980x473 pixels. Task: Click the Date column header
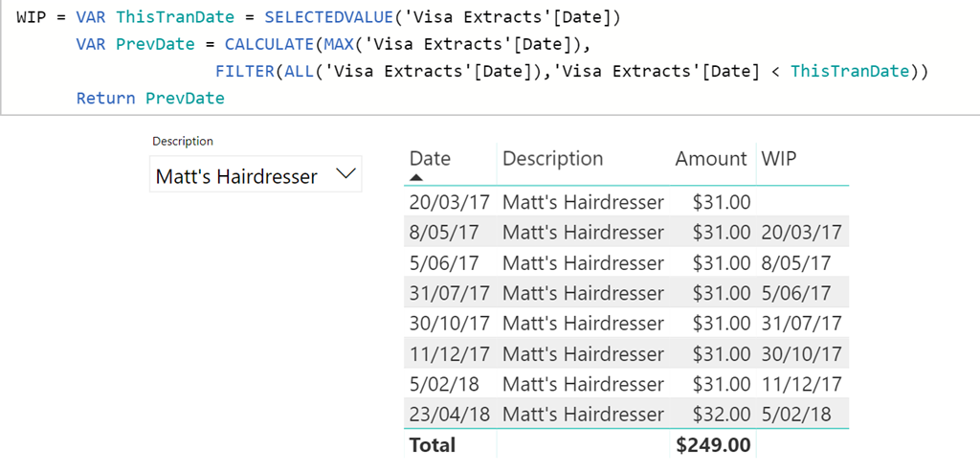pyautogui.click(x=430, y=159)
